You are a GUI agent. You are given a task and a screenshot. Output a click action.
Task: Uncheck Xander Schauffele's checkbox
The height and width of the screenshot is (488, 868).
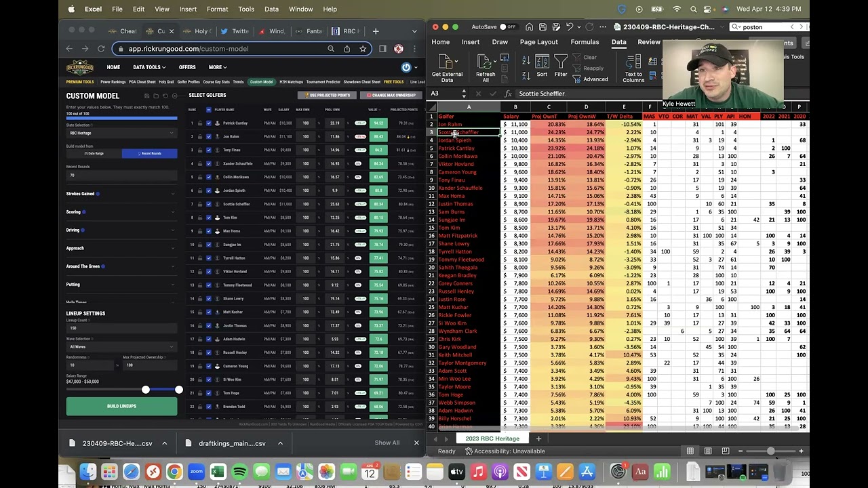click(x=208, y=163)
